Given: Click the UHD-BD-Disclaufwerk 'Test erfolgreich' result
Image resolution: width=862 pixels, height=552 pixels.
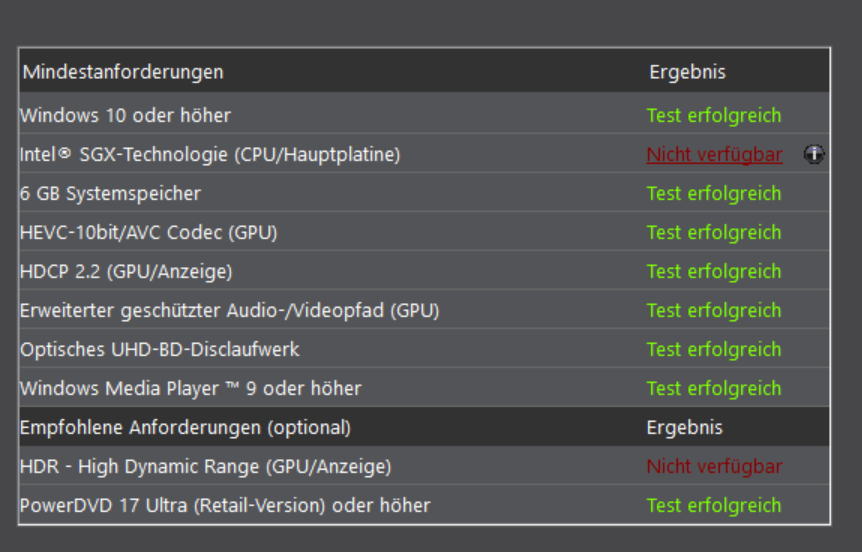Looking at the screenshot, I should point(713,350).
